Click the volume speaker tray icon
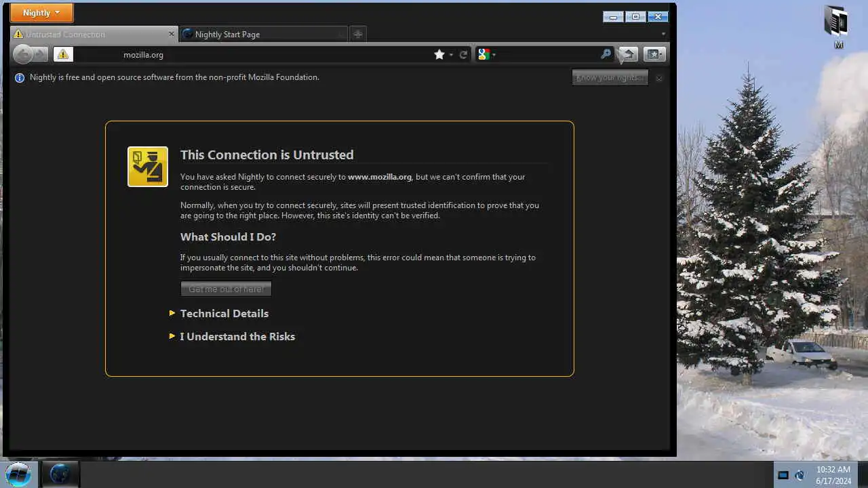 pyautogui.click(x=800, y=474)
